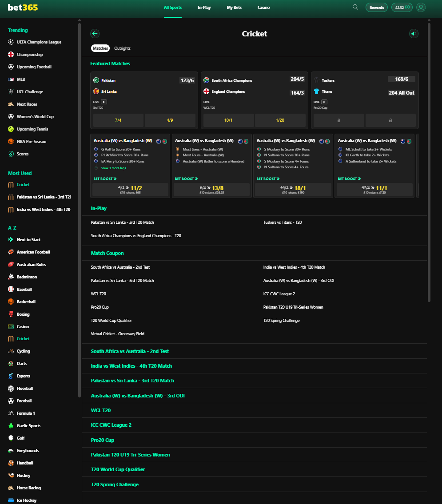This screenshot has width=442, height=504.
Task: Open the search magnifier icon
Action: [x=355, y=7]
